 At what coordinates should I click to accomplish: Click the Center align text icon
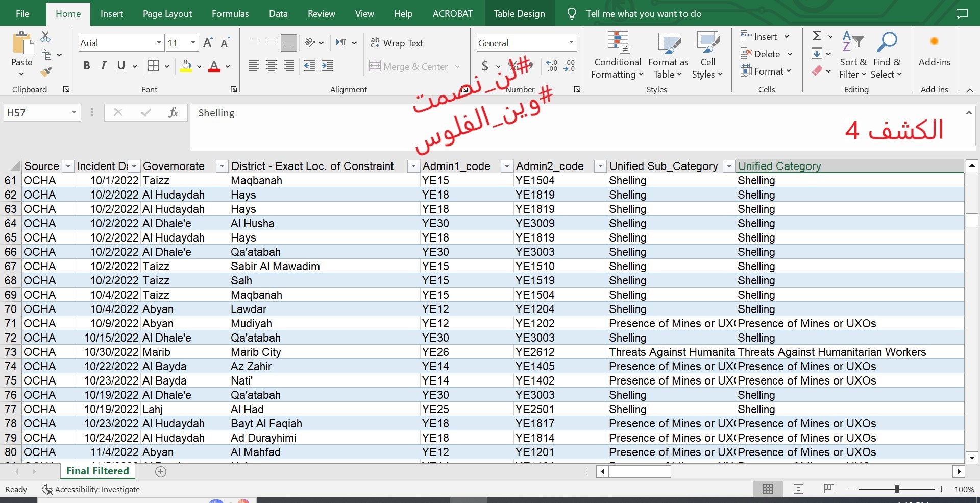click(272, 66)
